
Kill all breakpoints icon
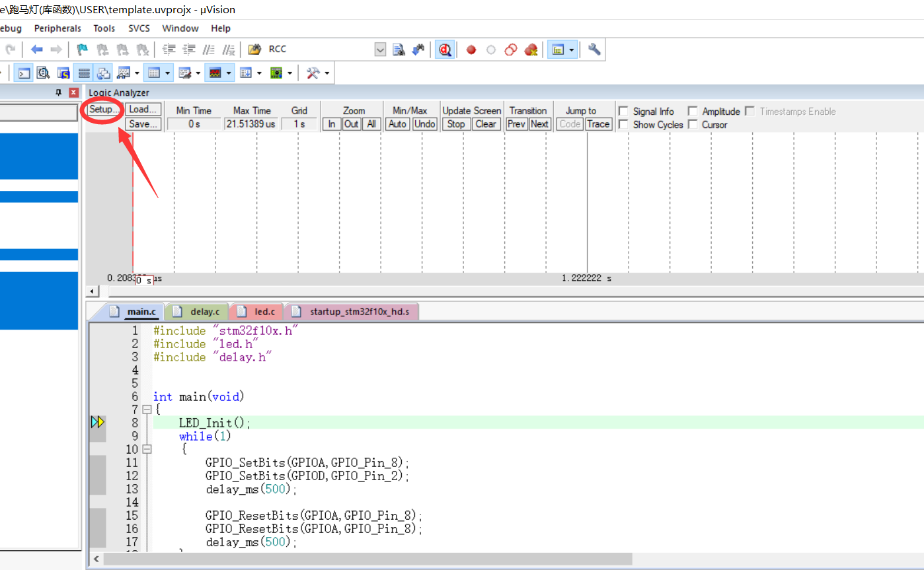click(x=531, y=50)
